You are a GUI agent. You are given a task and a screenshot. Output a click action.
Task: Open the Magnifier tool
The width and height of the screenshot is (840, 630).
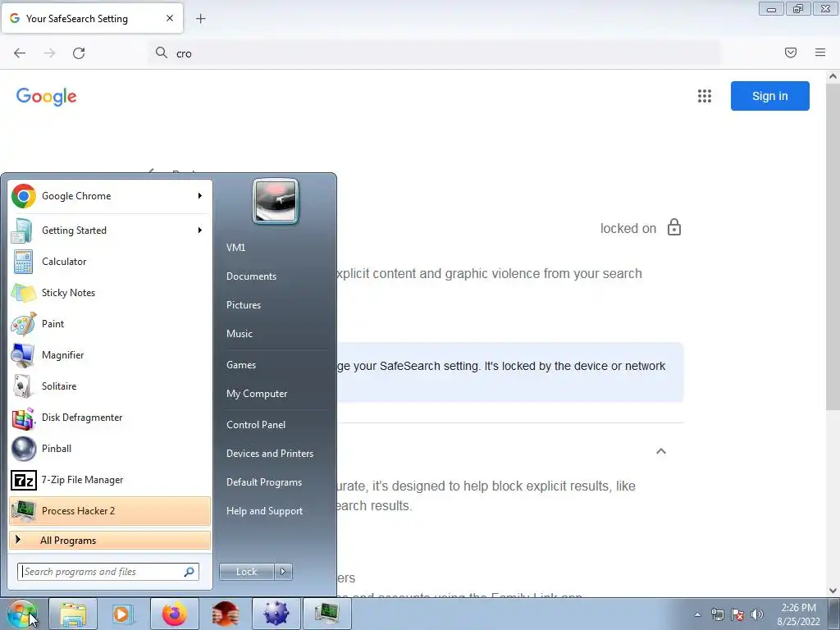click(x=110, y=354)
